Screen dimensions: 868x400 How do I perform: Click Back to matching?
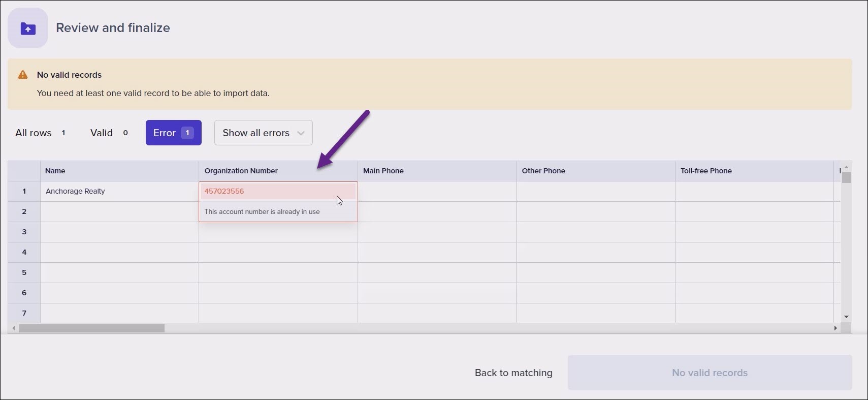click(x=513, y=373)
